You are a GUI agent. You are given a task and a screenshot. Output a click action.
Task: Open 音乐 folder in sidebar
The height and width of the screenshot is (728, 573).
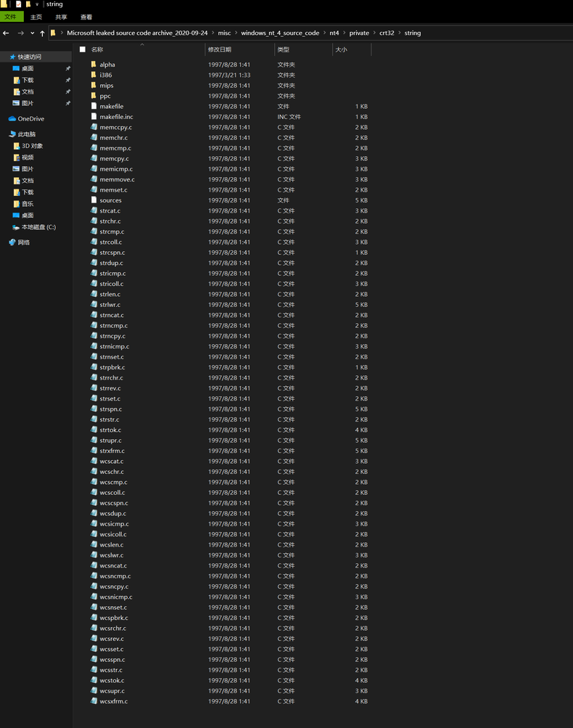pos(28,204)
